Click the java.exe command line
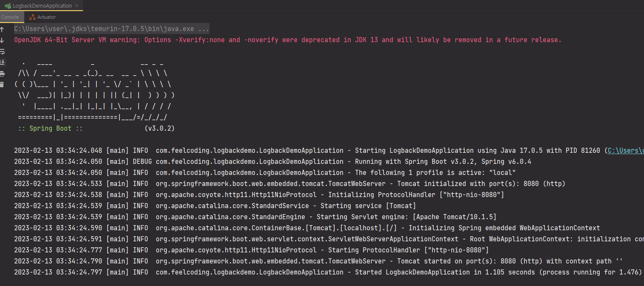644x286 pixels. point(112,29)
